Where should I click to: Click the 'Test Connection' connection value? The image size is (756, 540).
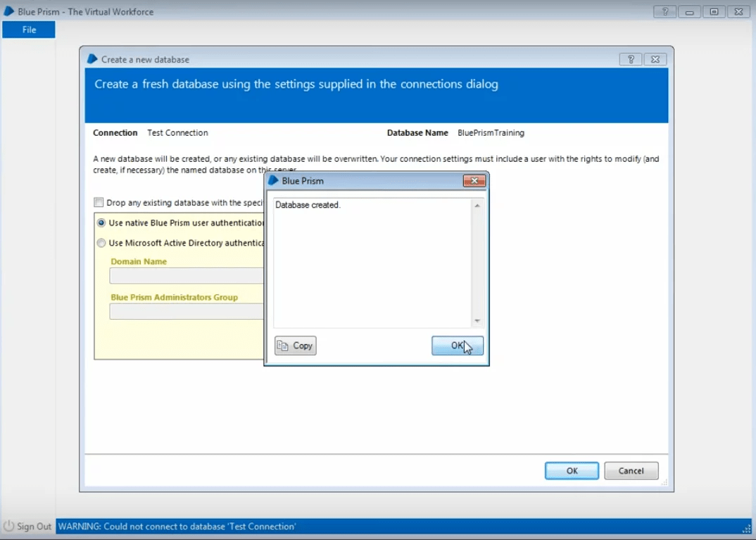tap(177, 132)
